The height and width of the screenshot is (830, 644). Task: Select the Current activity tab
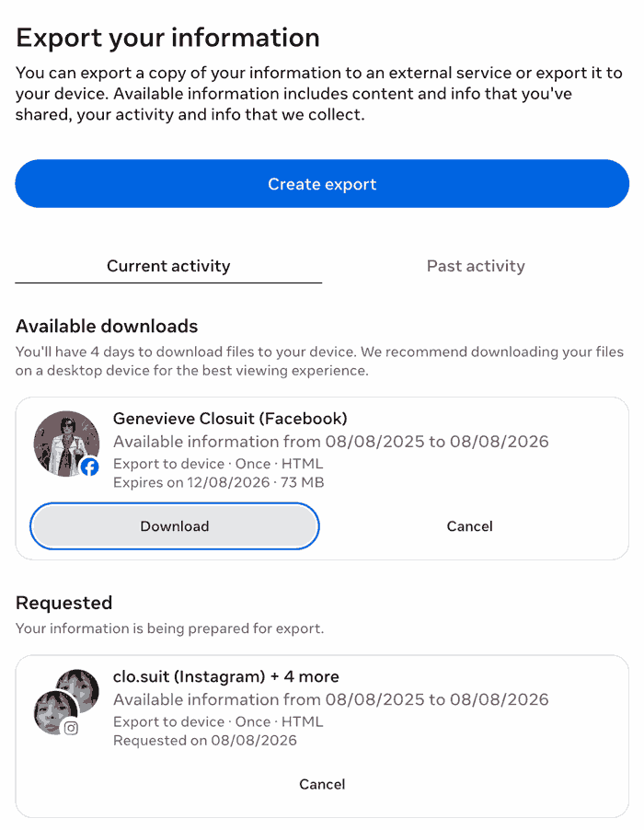tap(168, 266)
